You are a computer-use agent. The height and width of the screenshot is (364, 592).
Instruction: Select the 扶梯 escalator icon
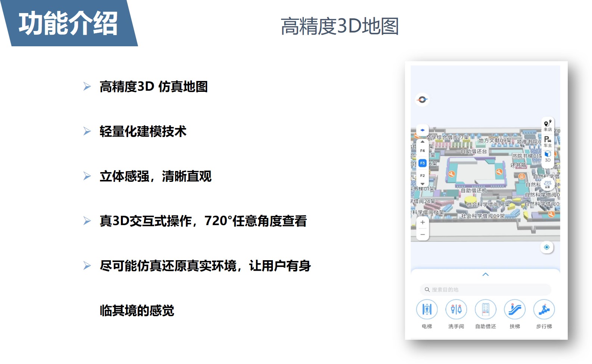click(x=515, y=309)
